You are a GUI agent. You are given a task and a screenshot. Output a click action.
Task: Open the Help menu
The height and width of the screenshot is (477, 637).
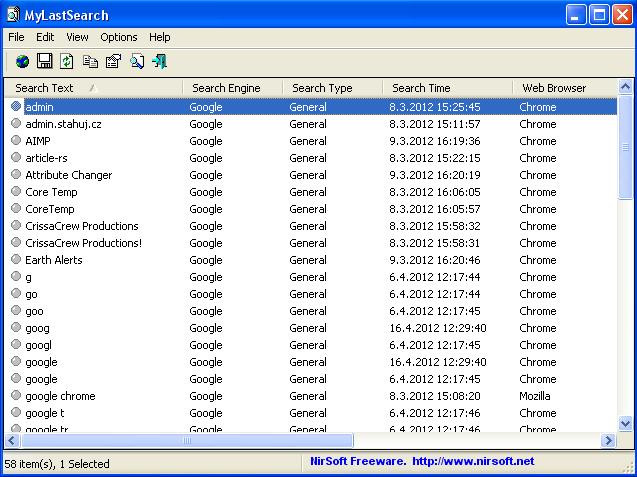coord(159,37)
